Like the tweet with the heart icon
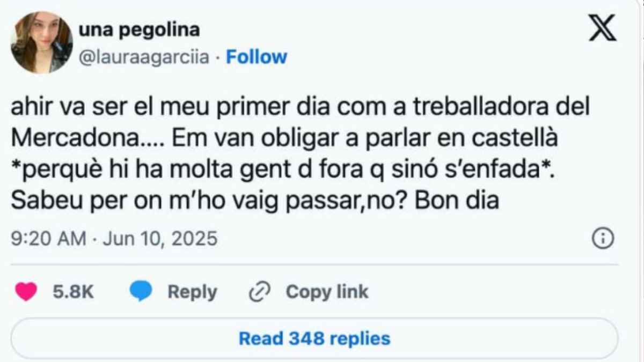 pyautogui.click(x=27, y=292)
